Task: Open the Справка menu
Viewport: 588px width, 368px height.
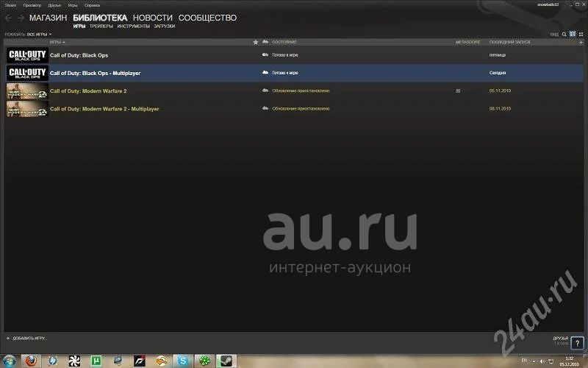Action: click(93, 5)
